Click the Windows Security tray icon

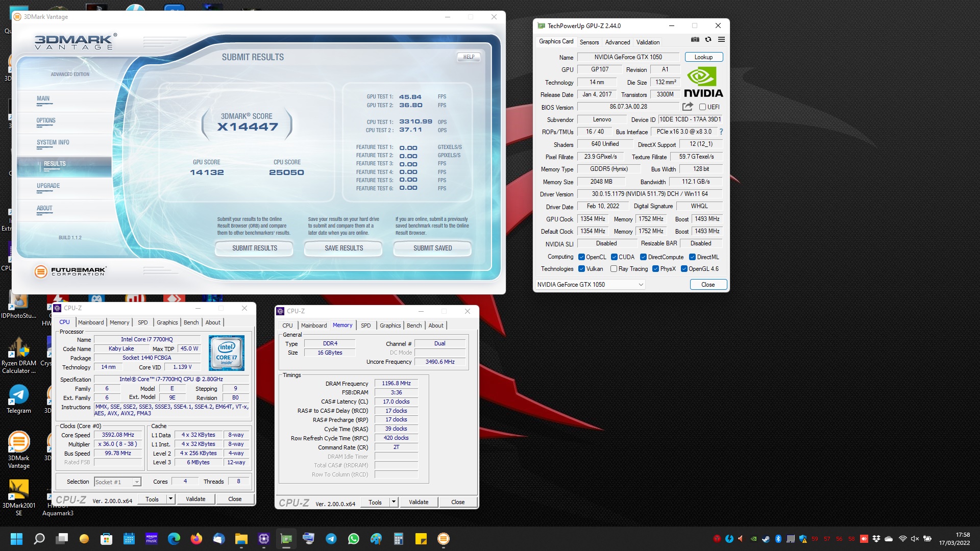803,539
